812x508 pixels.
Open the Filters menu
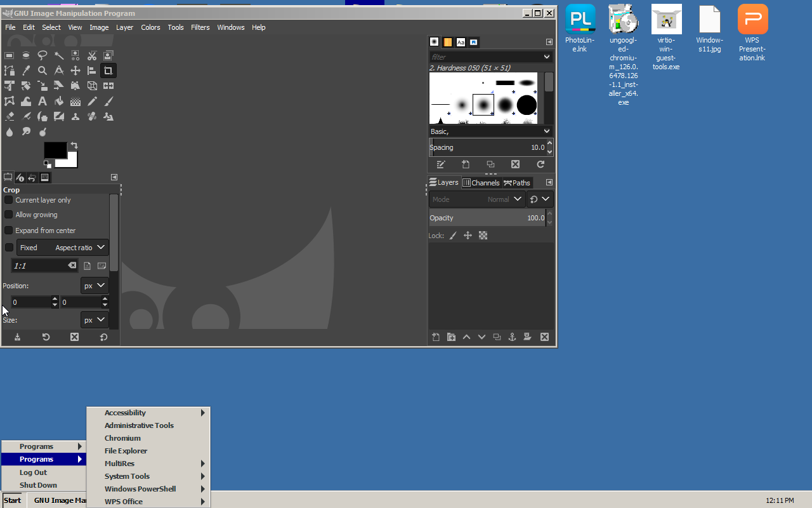200,27
